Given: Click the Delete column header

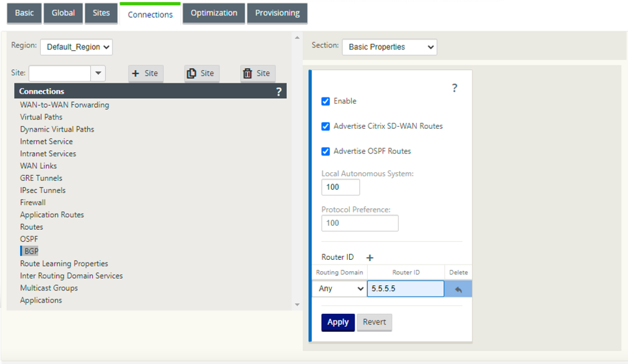Looking at the screenshot, I should 459,272.
